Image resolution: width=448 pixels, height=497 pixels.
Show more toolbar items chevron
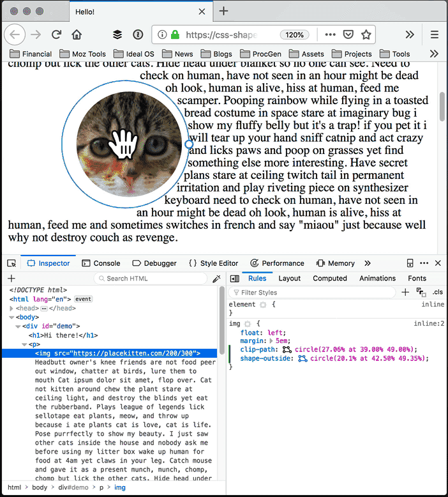tap(410, 34)
